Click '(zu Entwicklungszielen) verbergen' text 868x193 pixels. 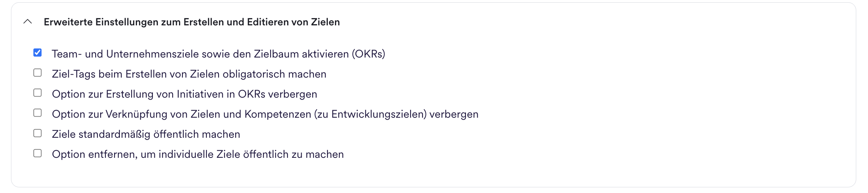pyautogui.click(x=396, y=114)
